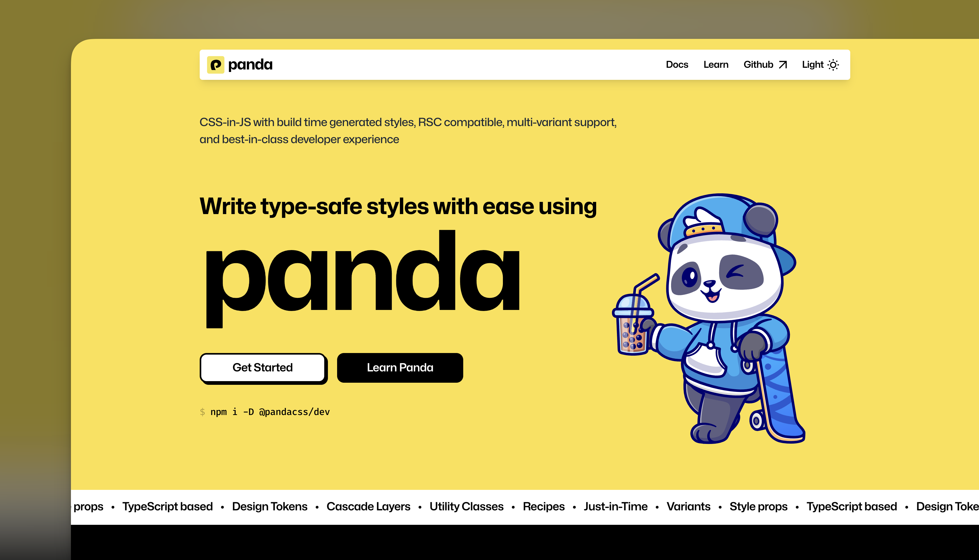Click the Docs navigation menu item

[x=676, y=65]
